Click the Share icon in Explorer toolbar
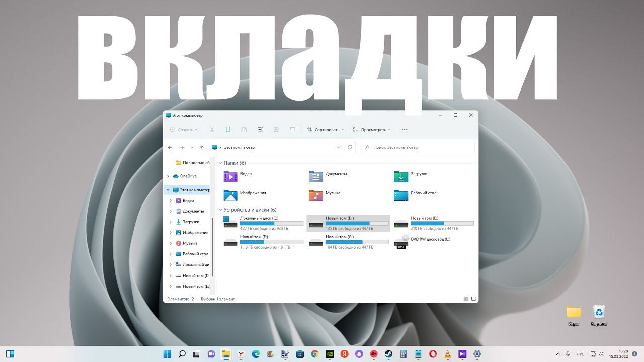644x362 pixels. pos(276,130)
